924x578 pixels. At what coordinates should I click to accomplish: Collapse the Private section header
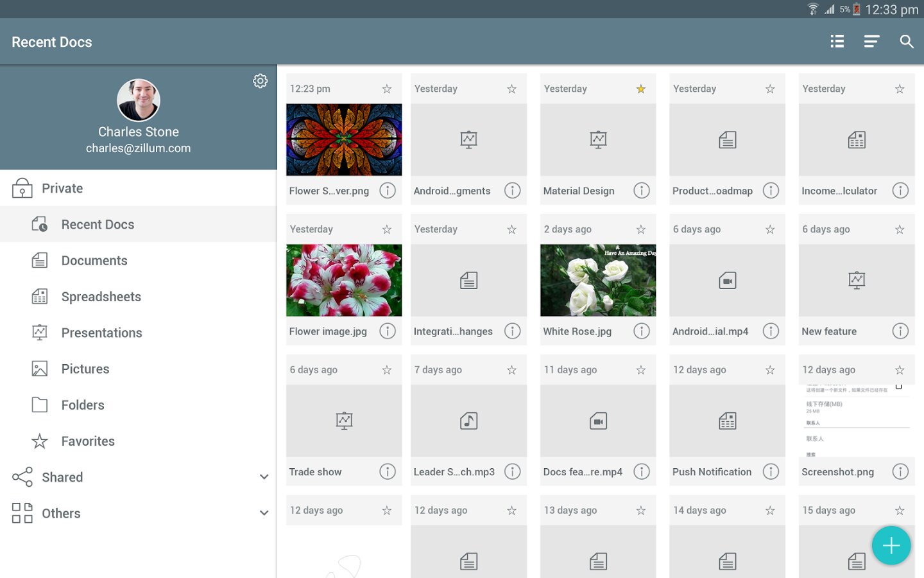(62, 189)
